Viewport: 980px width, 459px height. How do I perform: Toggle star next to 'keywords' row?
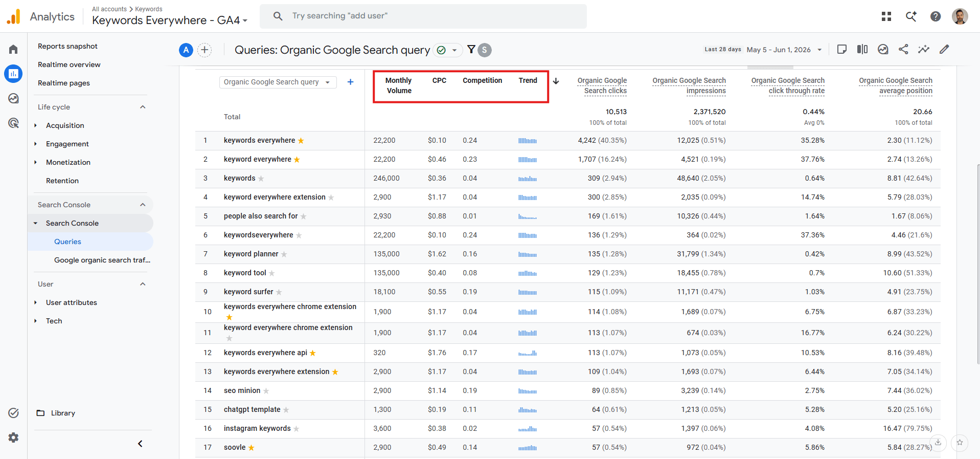coord(261,179)
